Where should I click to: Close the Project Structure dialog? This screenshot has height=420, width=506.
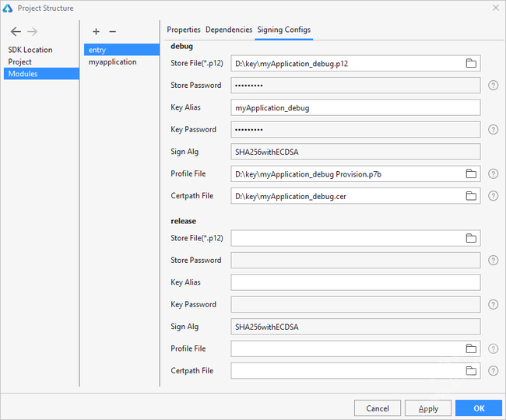(x=496, y=8)
